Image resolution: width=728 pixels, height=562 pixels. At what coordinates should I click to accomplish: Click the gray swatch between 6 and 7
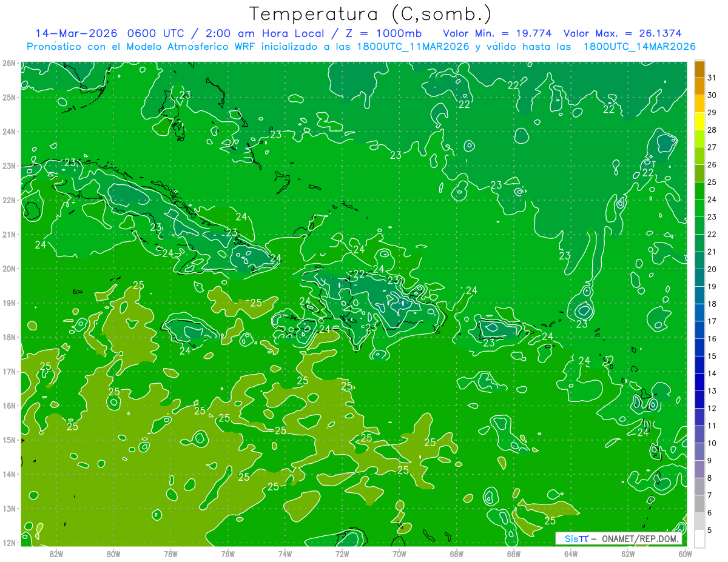(x=700, y=504)
